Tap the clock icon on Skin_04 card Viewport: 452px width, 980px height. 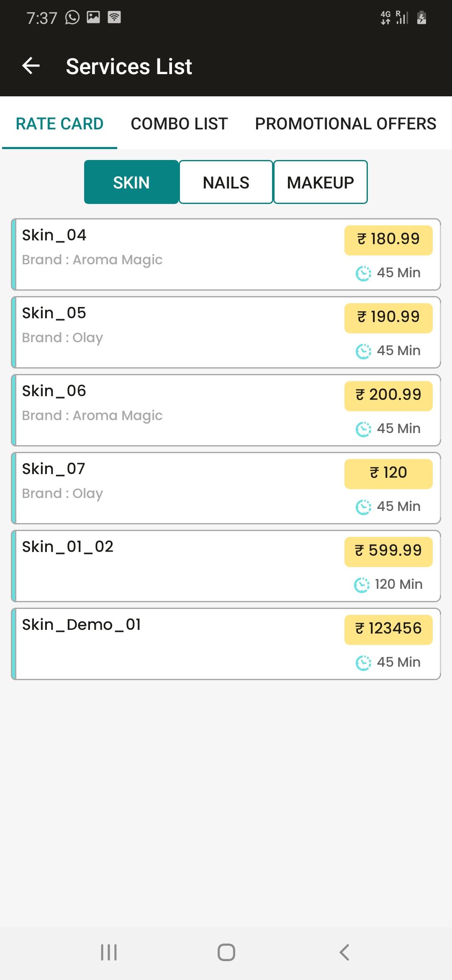click(363, 273)
